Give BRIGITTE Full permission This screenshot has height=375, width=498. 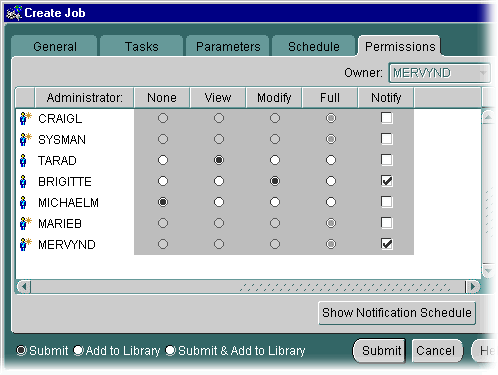[x=331, y=181]
